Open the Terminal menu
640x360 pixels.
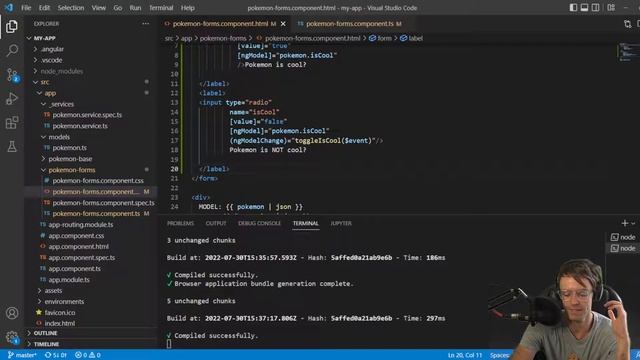[161, 8]
